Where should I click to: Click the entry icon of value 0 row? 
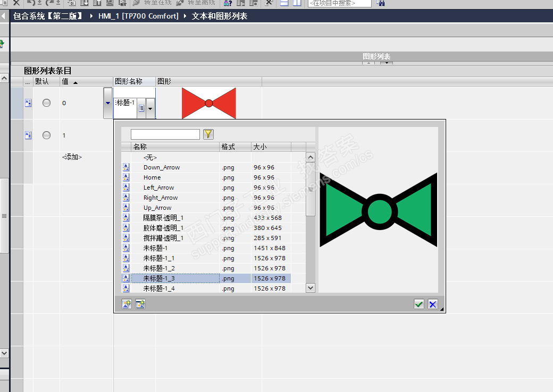(28, 103)
